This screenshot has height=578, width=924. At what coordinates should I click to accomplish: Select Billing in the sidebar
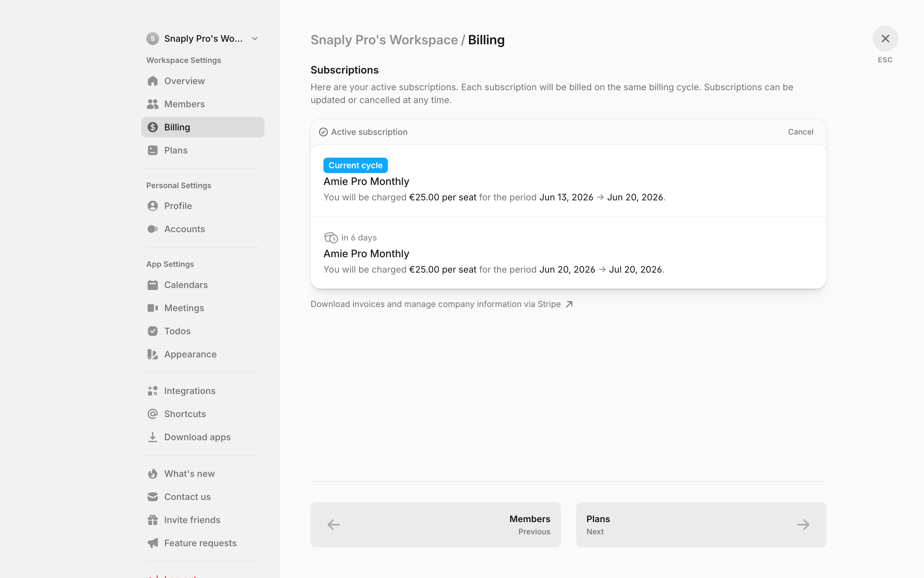[x=202, y=127]
